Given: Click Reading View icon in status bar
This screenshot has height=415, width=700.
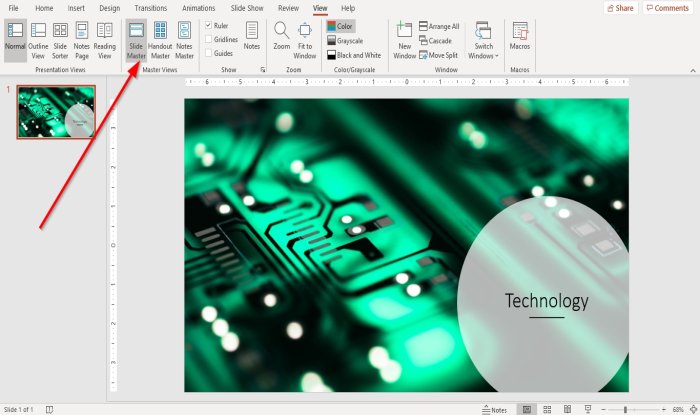Looking at the screenshot, I should [x=567, y=409].
